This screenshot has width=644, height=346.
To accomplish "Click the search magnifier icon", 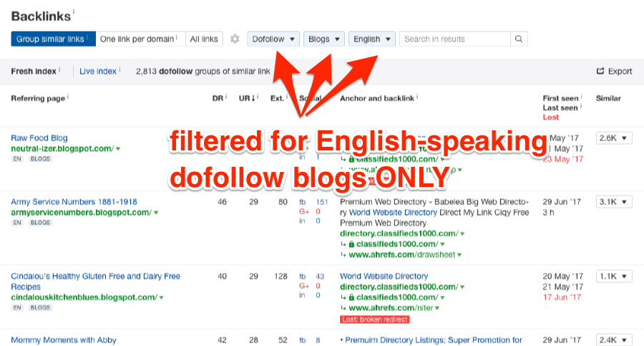I will (x=519, y=39).
